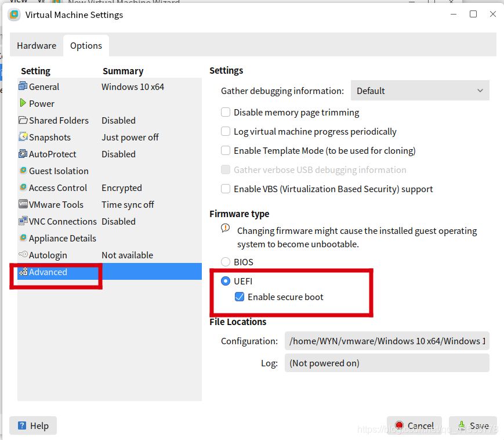Screen dimensions: 504x440
Task: Click the Cancel button
Action: tap(414, 425)
